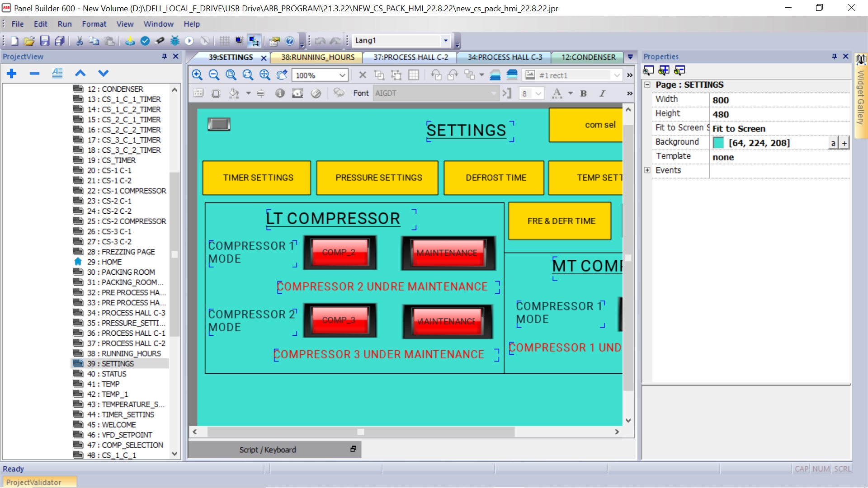Click the blue plus add page icon
This screenshot has width=868, height=488.
coord(12,73)
